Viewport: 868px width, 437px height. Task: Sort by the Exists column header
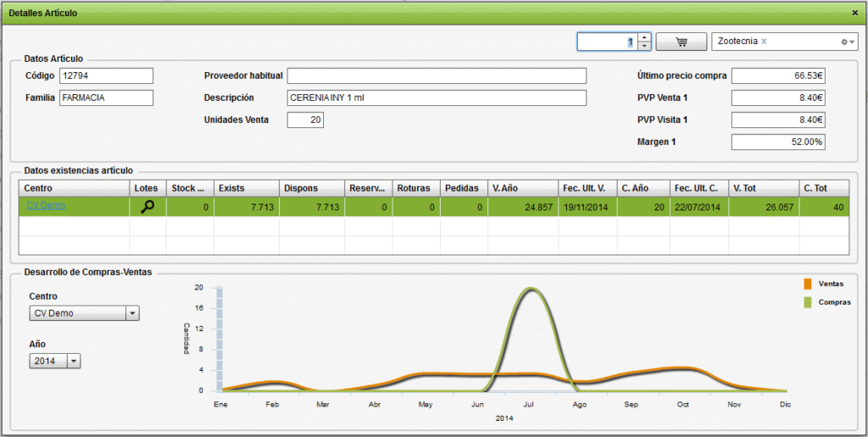coord(246,188)
